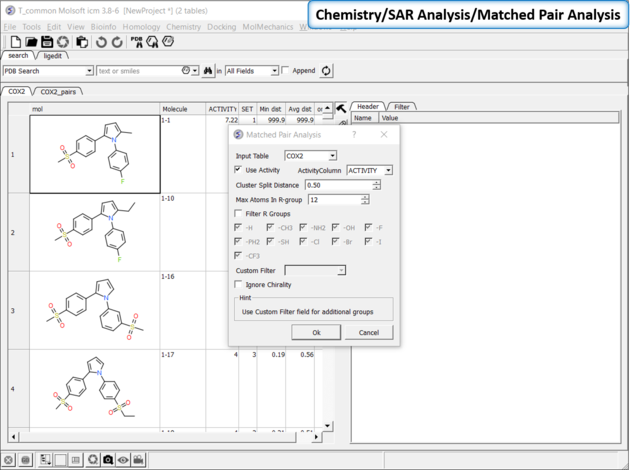Cancel the Matched Pair Analysis dialog

[368, 332]
